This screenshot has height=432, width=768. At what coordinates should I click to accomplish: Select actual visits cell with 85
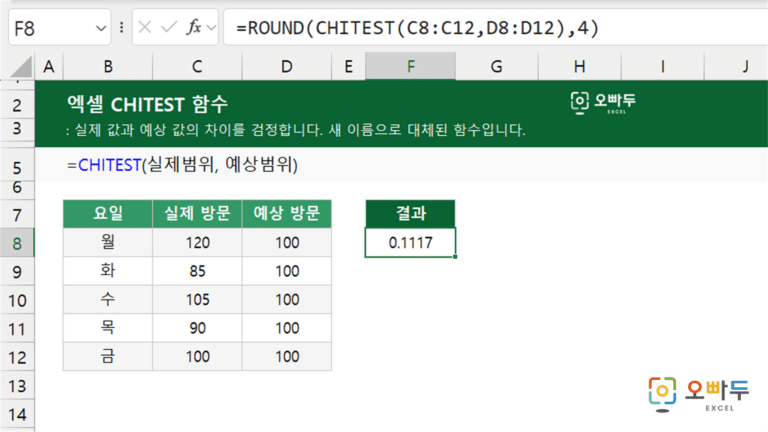pyautogui.click(x=197, y=271)
